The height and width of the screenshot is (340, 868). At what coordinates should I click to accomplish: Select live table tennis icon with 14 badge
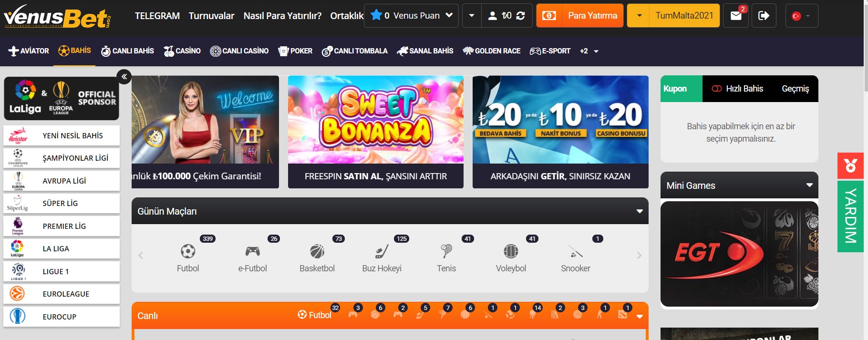point(532,314)
